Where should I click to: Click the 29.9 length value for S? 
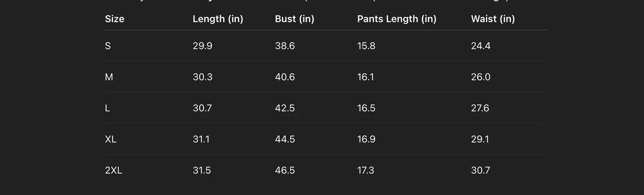pyautogui.click(x=202, y=46)
